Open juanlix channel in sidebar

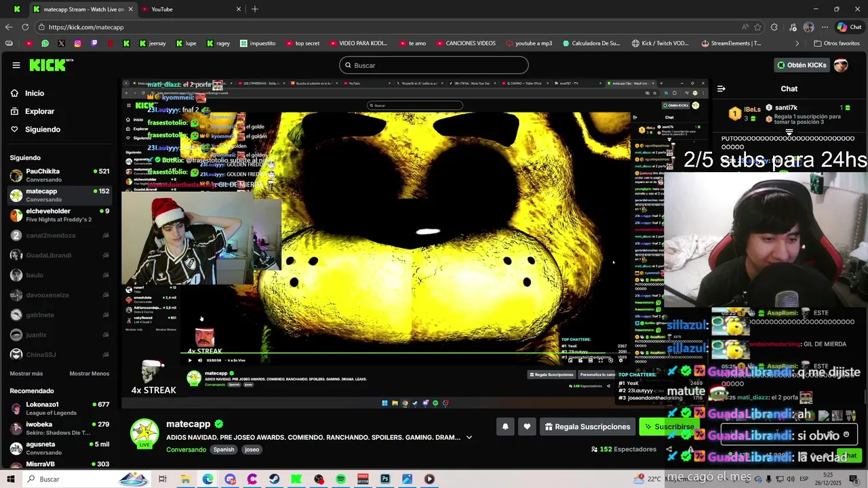click(x=60, y=335)
